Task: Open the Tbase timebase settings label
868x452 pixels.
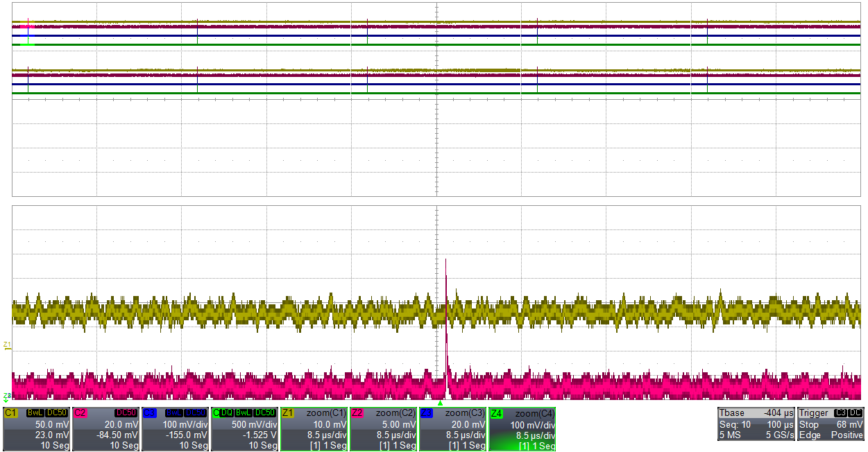Action: click(732, 413)
